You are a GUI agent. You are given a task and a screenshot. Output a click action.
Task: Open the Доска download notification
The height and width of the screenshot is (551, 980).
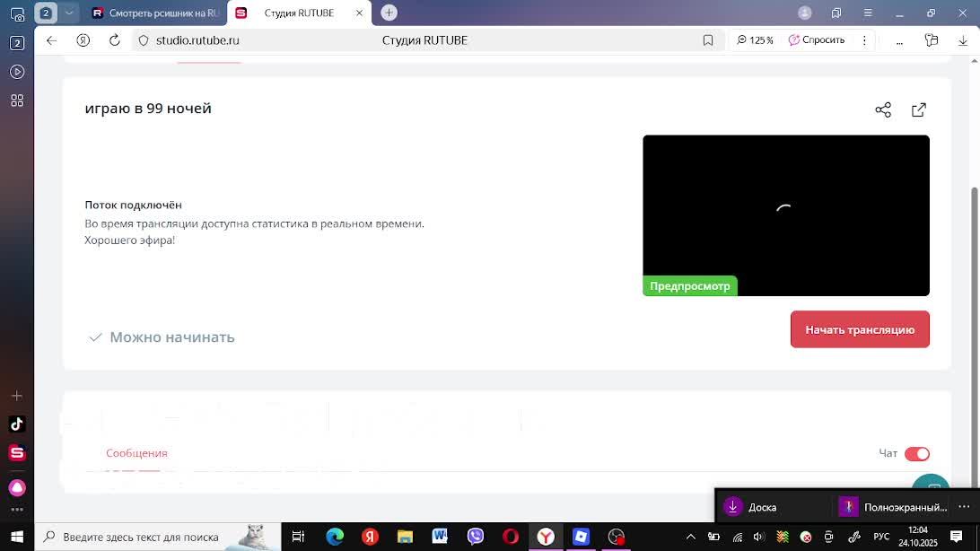coord(749,507)
